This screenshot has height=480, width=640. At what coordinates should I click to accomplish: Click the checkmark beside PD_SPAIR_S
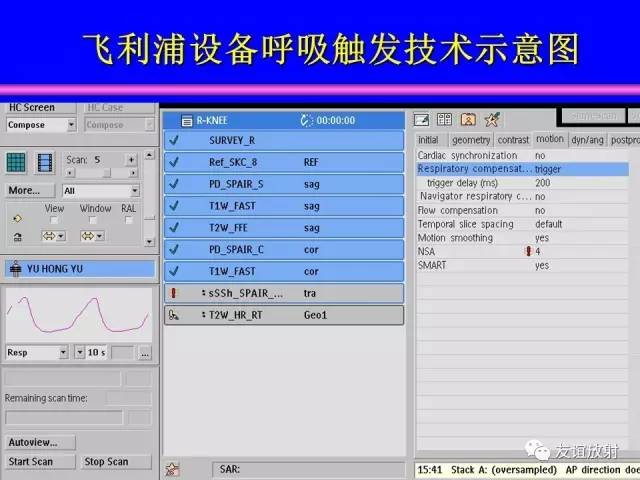(174, 184)
